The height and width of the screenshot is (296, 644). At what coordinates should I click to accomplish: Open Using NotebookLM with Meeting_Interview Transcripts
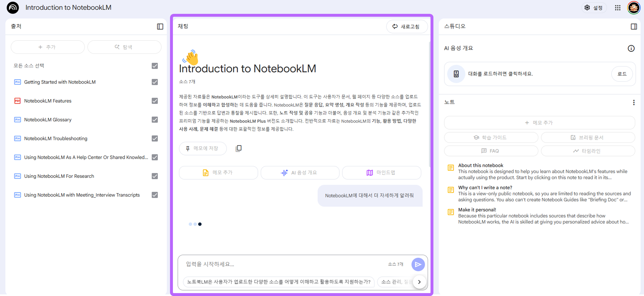pyautogui.click(x=82, y=195)
